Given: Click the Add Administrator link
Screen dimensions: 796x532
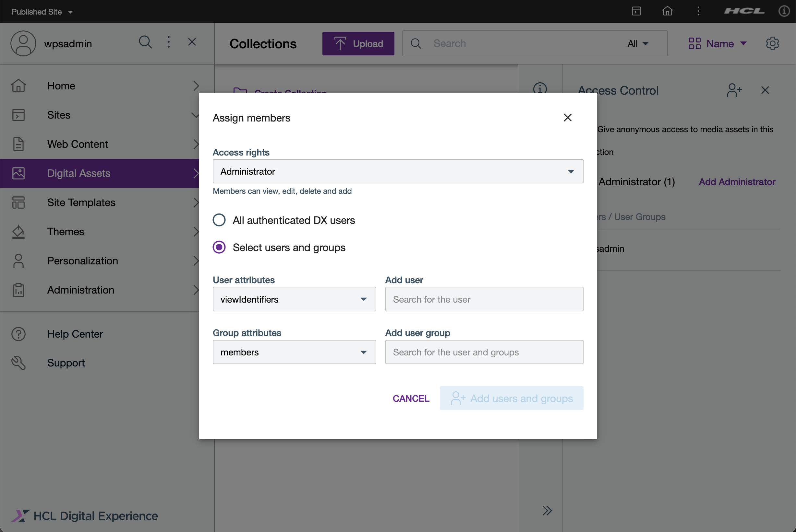Looking at the screenshot, I should (737, 182).
